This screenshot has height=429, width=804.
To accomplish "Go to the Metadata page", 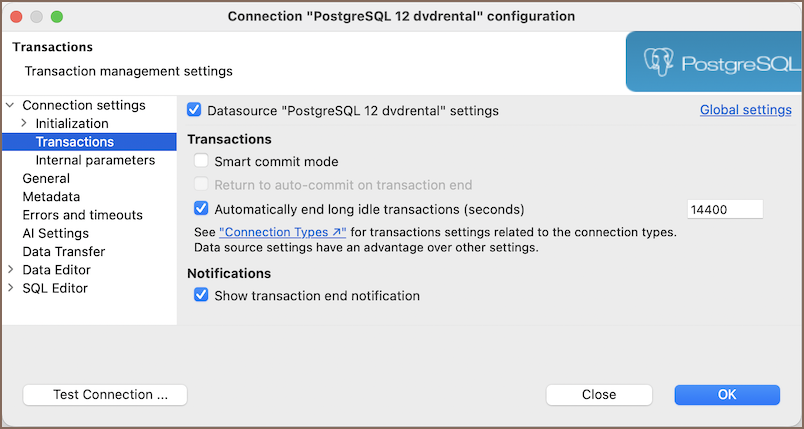I will 51,197.
